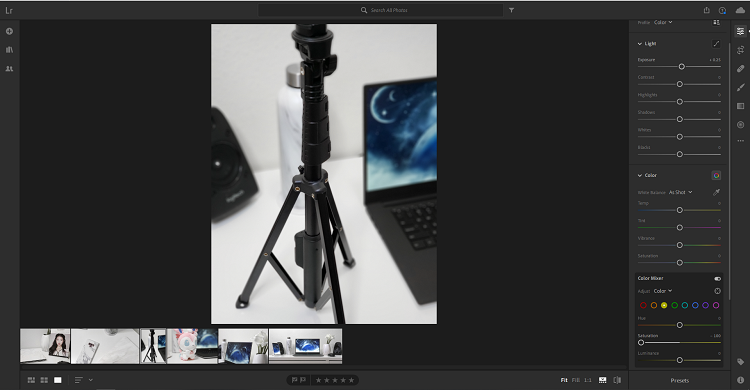Select the Linear Gradient tool

point(740,106)
